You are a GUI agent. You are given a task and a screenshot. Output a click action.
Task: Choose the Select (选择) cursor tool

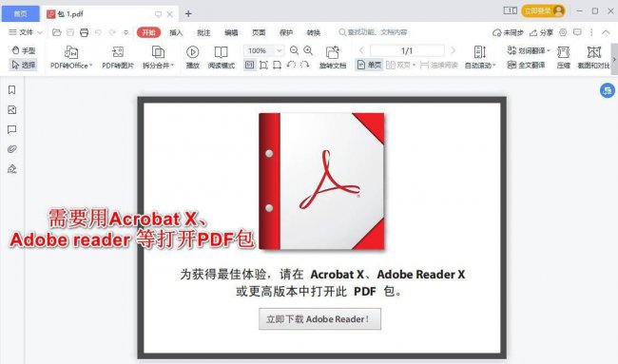[x=24, y=65]
